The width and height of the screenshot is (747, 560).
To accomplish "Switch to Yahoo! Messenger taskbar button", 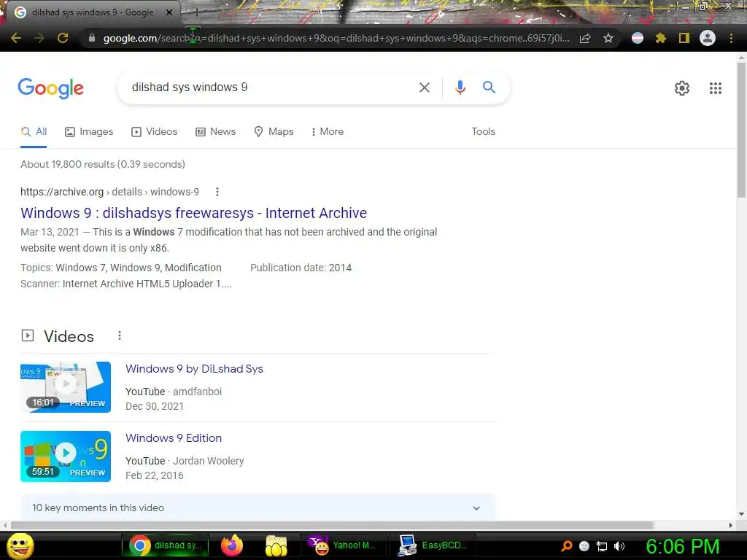I will (343, 545).
